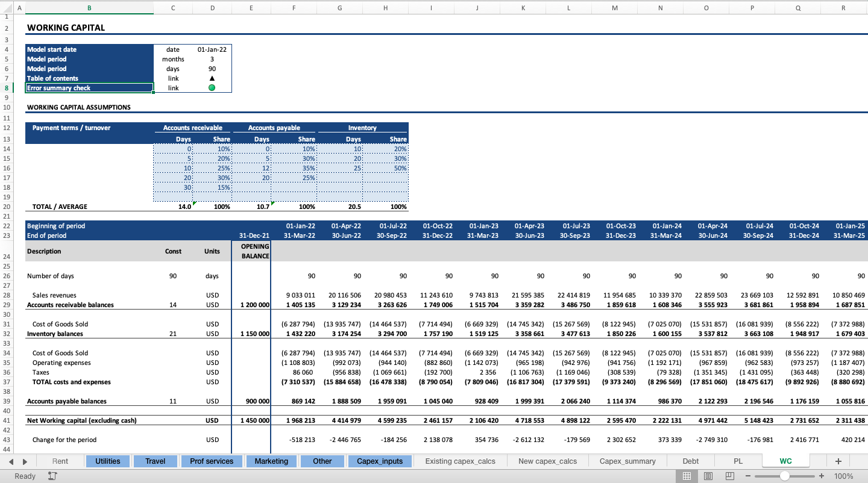Select the TOTAL costs and expenses label
The image size is (868, 483).
click(89, 382)
